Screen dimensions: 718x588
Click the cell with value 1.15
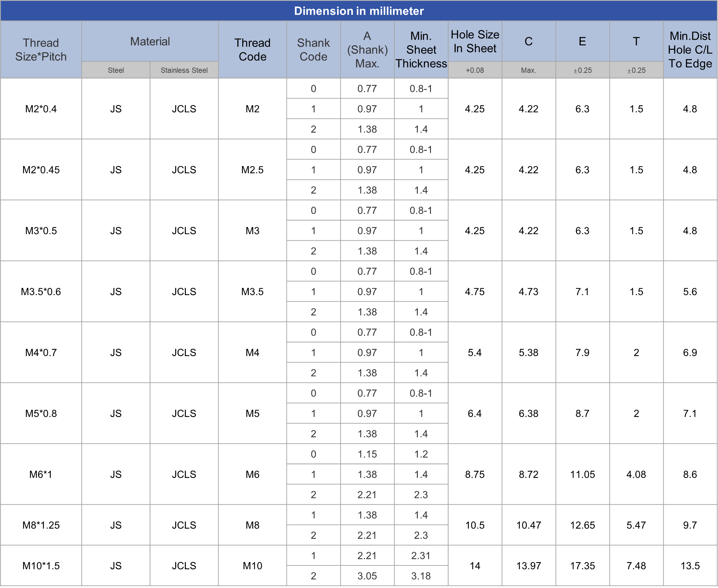367,454
